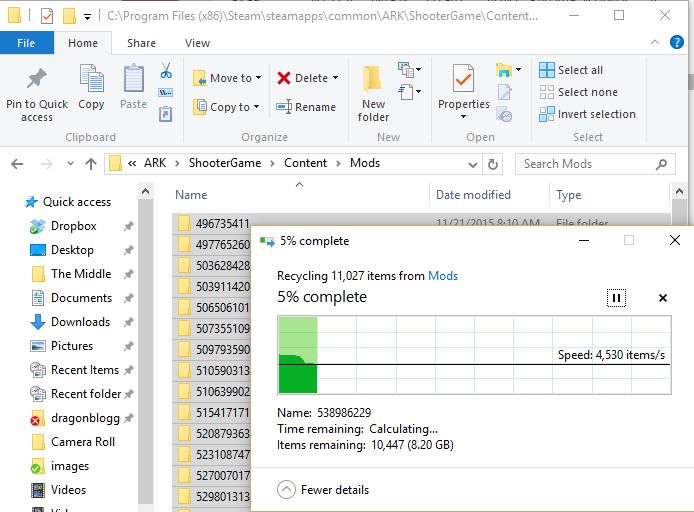Screen dimensions: 694x512
Task: Click ARK in the breadcrumb path
Action: (155, 163)
